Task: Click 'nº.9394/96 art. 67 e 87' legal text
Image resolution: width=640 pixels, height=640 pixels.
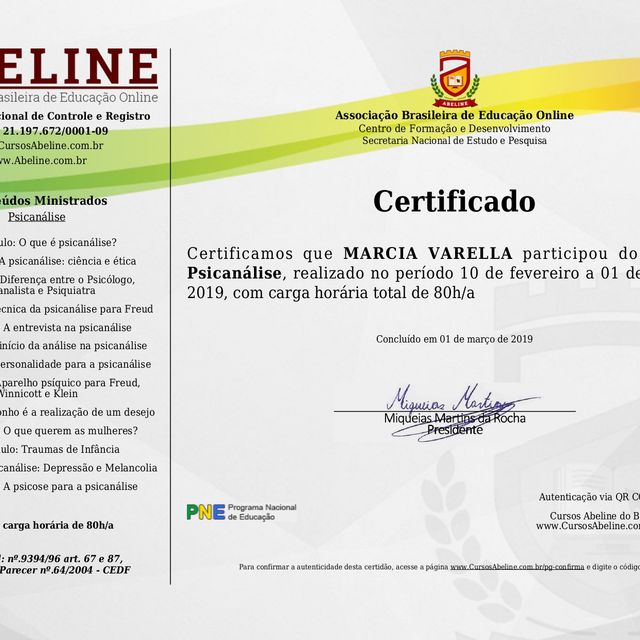Action: click(x=65, y=559)
